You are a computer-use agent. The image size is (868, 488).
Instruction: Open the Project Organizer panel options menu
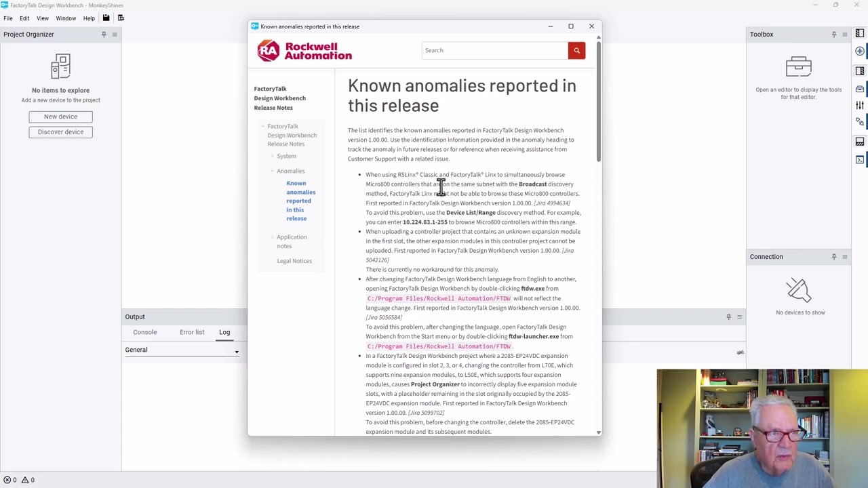point(115,35)
